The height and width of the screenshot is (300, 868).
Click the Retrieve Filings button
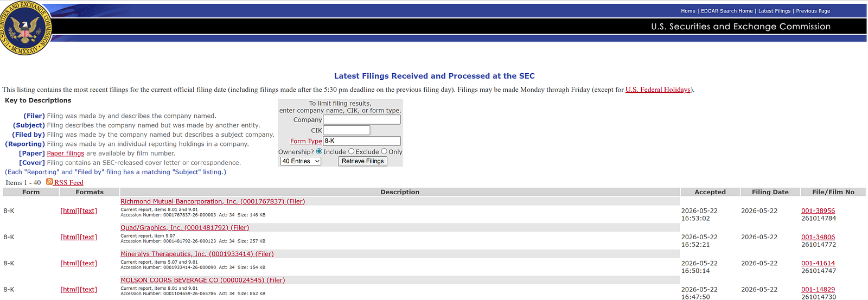point(362,161)
